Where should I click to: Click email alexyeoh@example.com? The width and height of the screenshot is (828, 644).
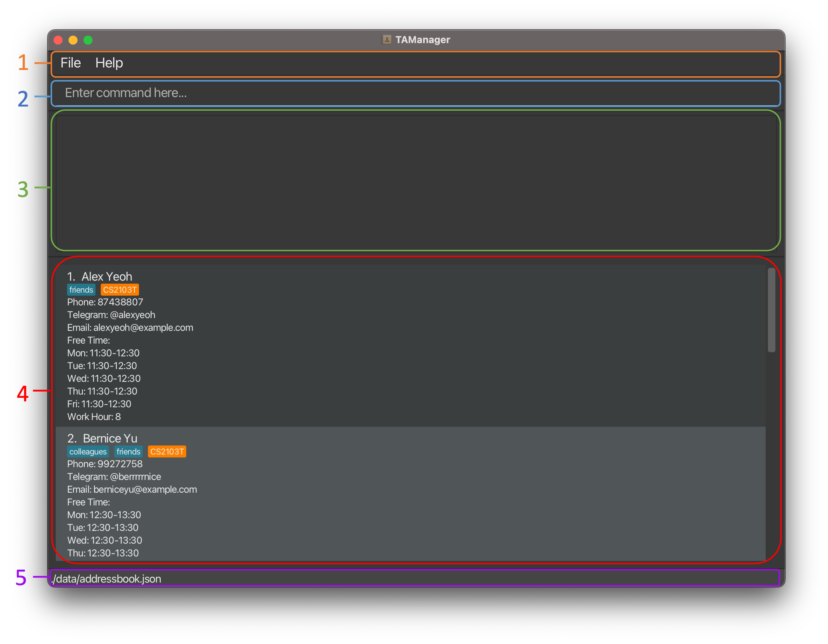143,328
